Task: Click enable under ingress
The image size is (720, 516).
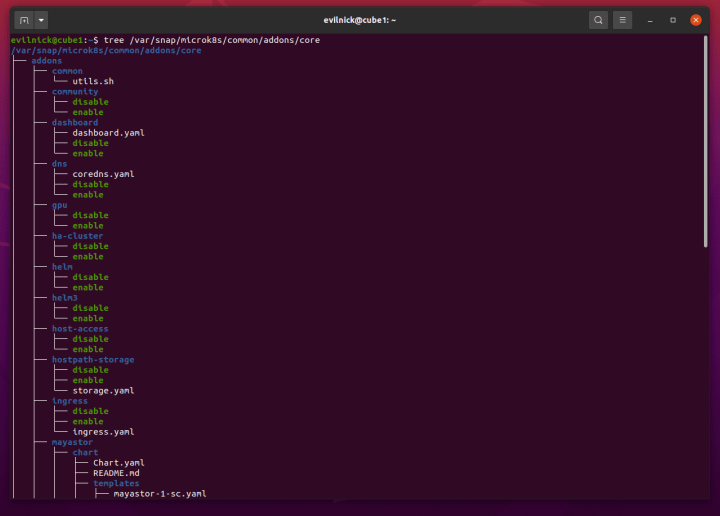Action: click(x=88, y=422)
